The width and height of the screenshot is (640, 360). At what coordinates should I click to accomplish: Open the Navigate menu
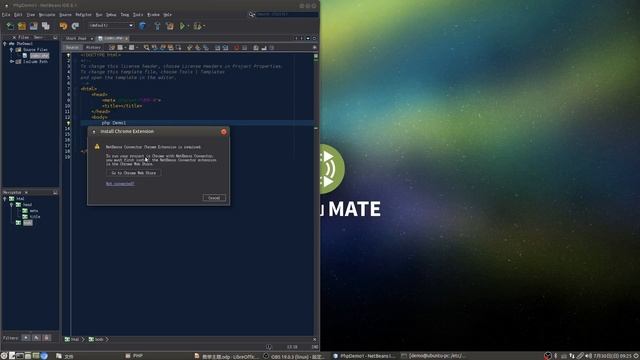point(47,15)
